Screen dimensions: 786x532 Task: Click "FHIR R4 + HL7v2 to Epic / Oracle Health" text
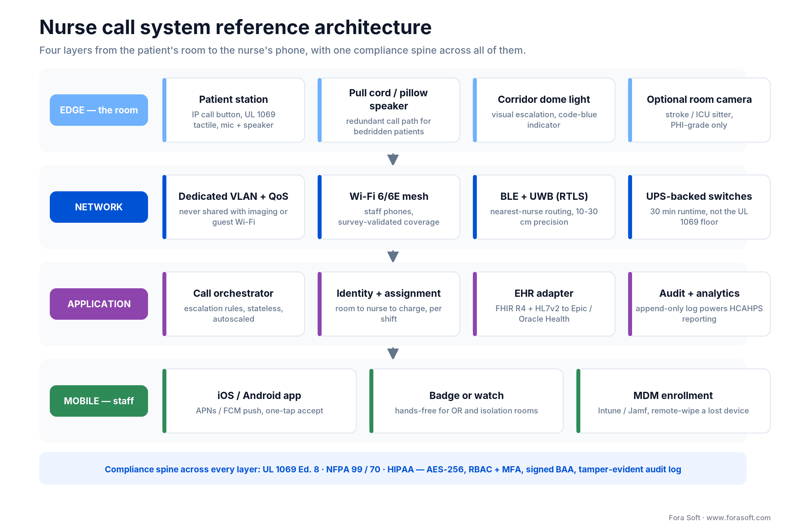point(544,314)
